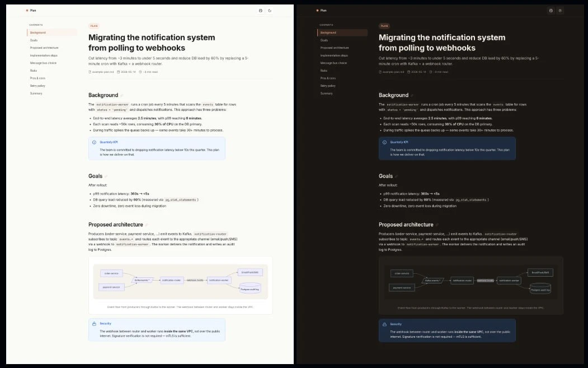
Task: Click anchor icon beside light Proposed architecture heading
Action: [x=146, y=225]
